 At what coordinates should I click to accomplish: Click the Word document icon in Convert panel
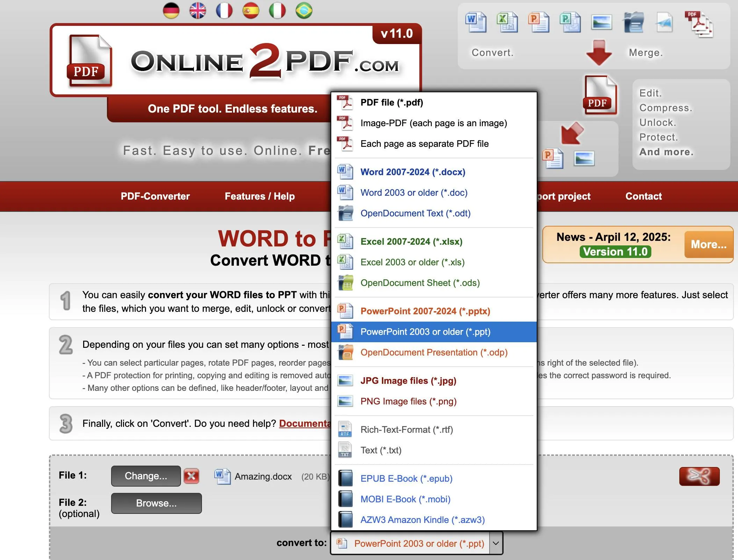pos(476,22)
